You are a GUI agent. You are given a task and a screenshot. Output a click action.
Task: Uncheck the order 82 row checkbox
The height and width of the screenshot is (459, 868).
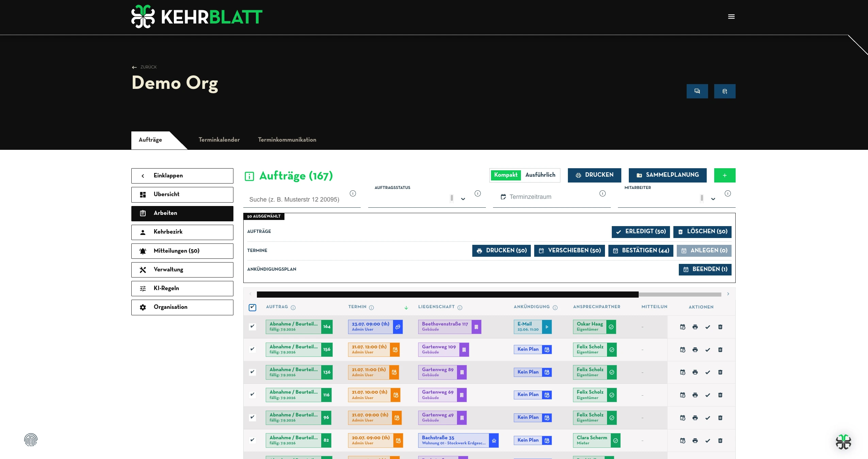tap(252, 440)
